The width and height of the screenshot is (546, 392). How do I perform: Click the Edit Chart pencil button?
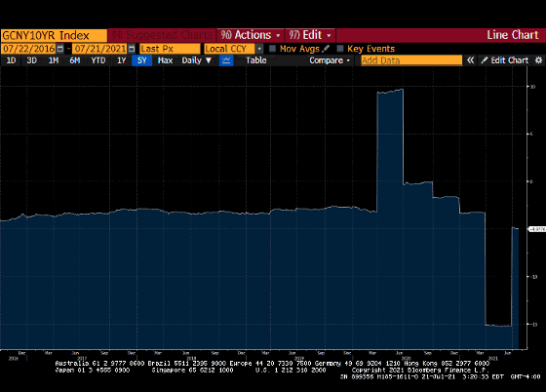tap(505, 60)
